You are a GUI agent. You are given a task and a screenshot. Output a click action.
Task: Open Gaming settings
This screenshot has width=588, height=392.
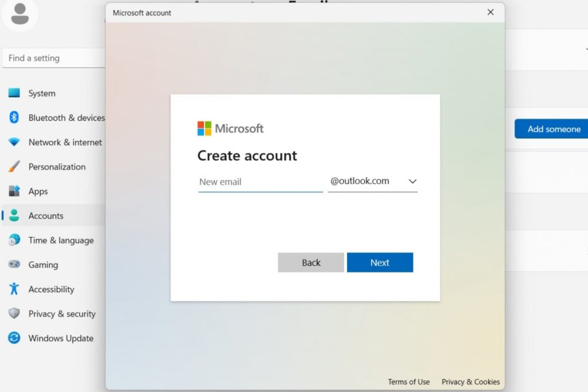point(14,265)
